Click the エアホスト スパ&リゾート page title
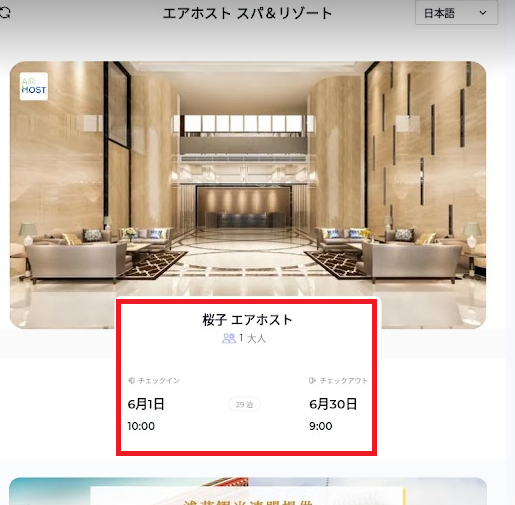The height and width of the screenshot is (505, 515). [x=247, y=14]
